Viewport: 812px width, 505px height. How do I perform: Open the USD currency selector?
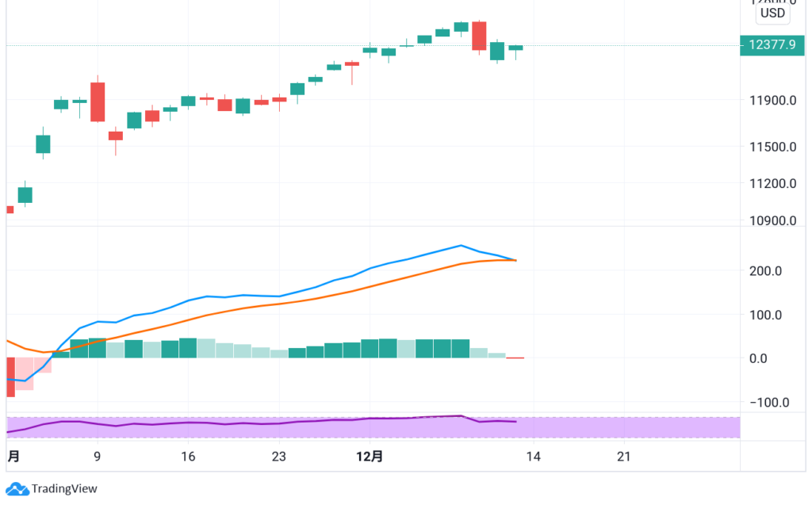pyautogui.click(x=772, y=13)
